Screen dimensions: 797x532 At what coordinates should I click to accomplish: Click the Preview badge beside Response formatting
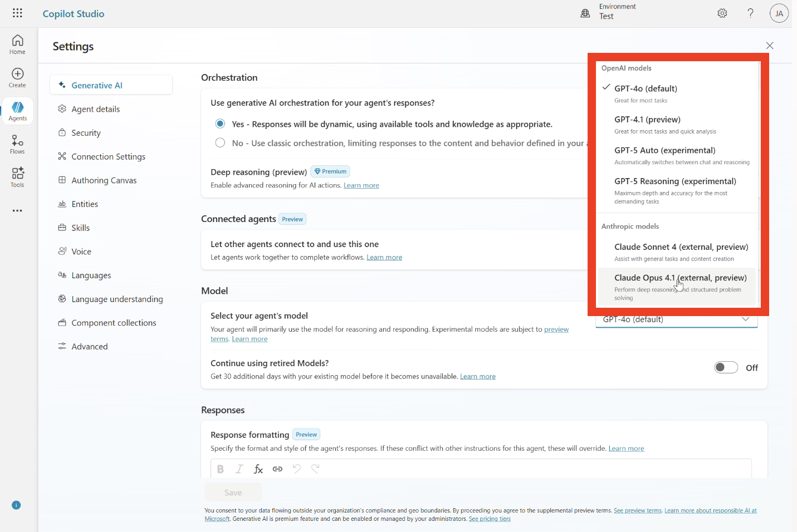click(306, 435)
